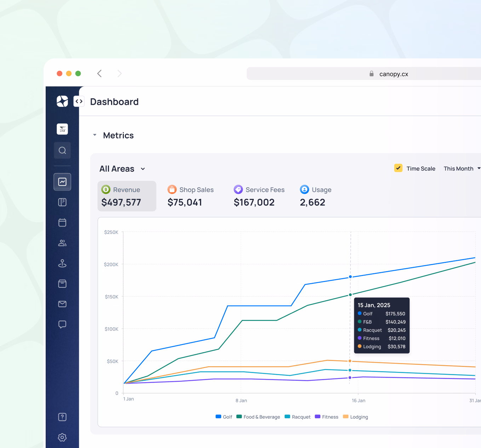The image size is (481, 448).
Task: Open the book/ledger icon in sidebar
Action: (x=62, y=202)
